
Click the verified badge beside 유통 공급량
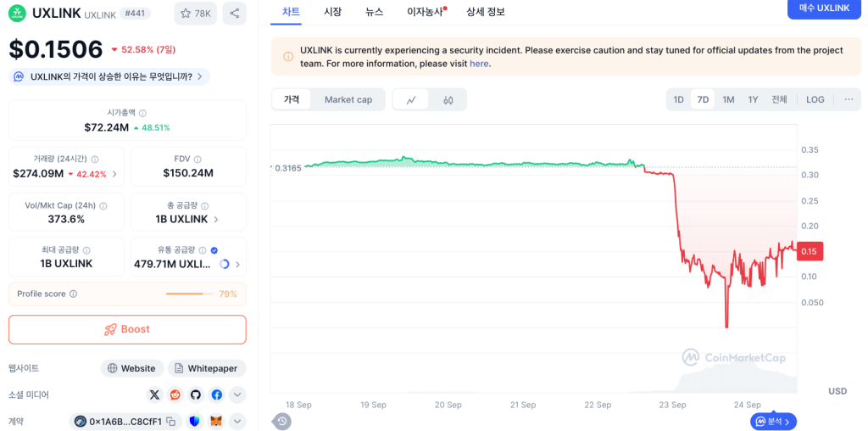click(x=214, y=250)
